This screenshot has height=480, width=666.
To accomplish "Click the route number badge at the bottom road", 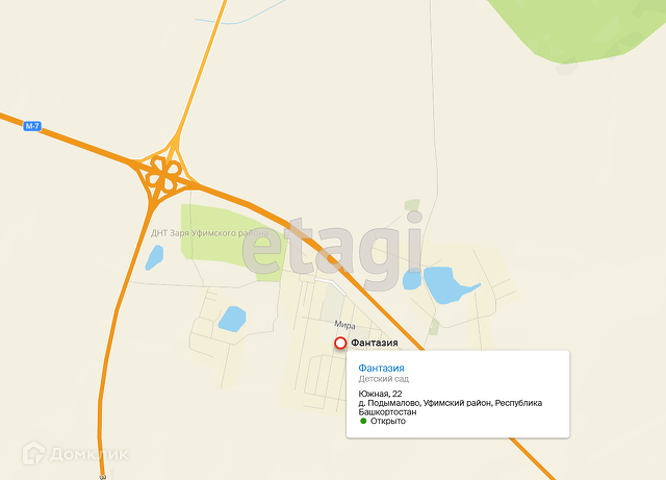I will point(102,477).
